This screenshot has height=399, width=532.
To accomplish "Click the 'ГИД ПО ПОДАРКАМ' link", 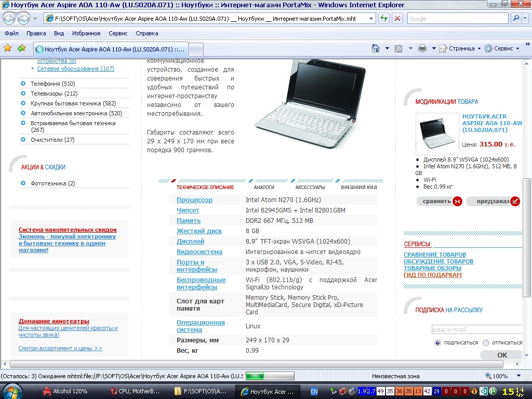I will [433, 275].
